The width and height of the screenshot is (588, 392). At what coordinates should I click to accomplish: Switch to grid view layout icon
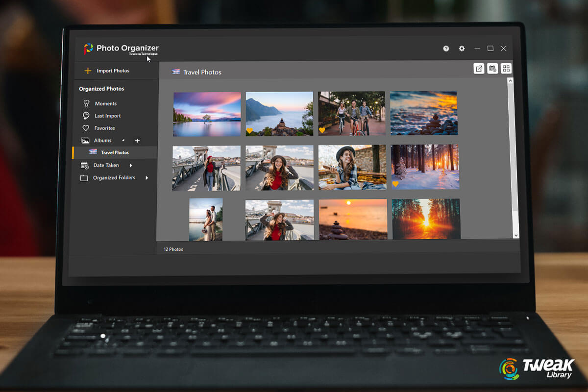(506, 69)
